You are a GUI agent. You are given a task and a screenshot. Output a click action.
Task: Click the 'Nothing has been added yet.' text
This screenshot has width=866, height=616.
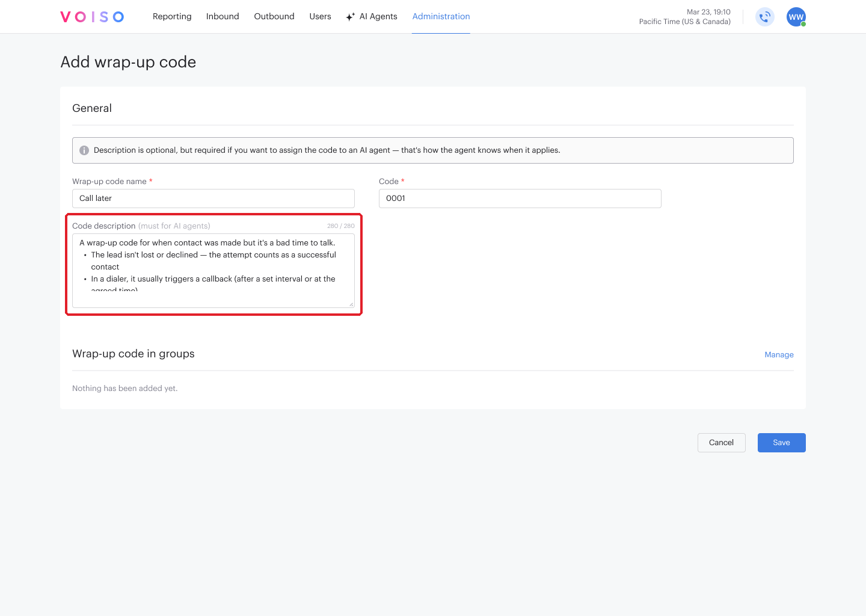click(125, 389)
